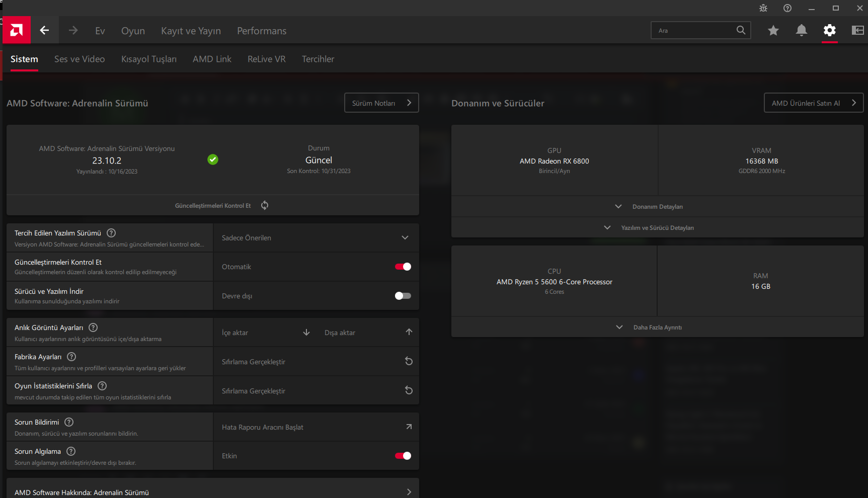
Task: Select the Sistem tab
Action: (24, 59)
